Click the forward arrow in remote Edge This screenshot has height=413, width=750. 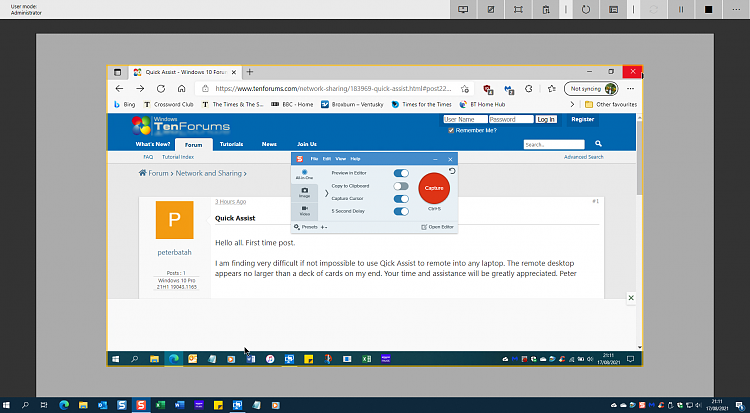click(140, 89)
